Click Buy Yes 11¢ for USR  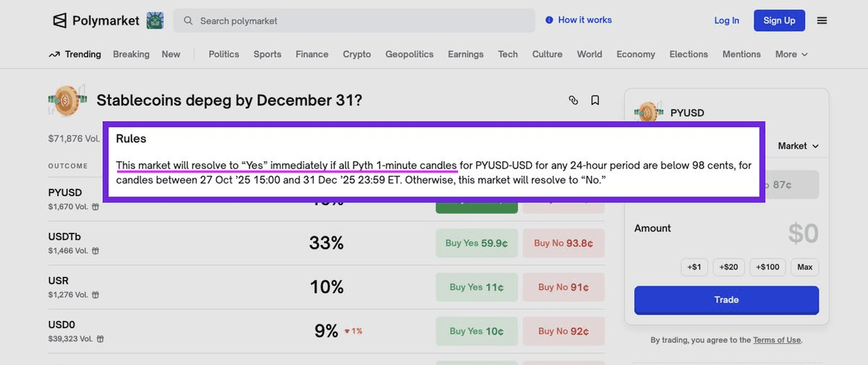pyautogui.click(x=477, y=287)
